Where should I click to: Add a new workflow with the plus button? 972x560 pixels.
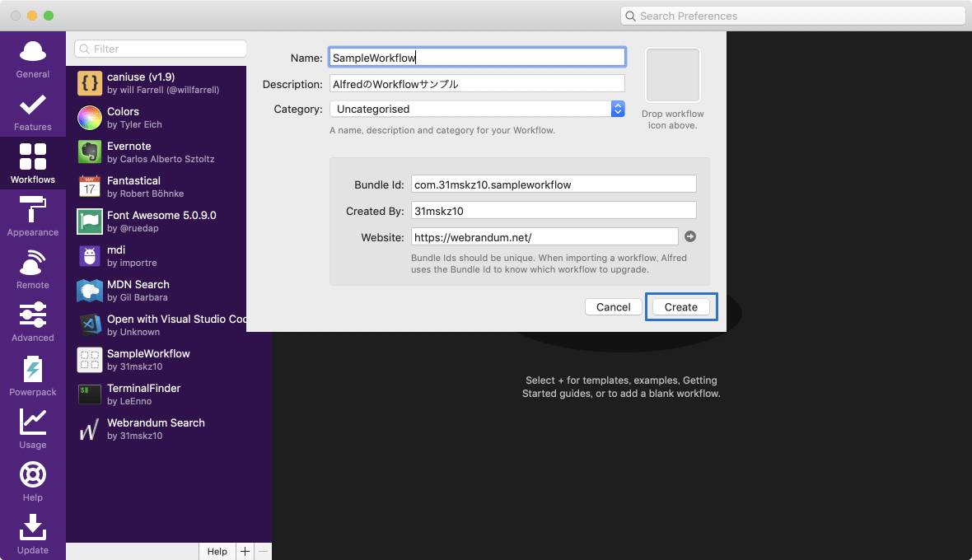click(x=245, y=551)
